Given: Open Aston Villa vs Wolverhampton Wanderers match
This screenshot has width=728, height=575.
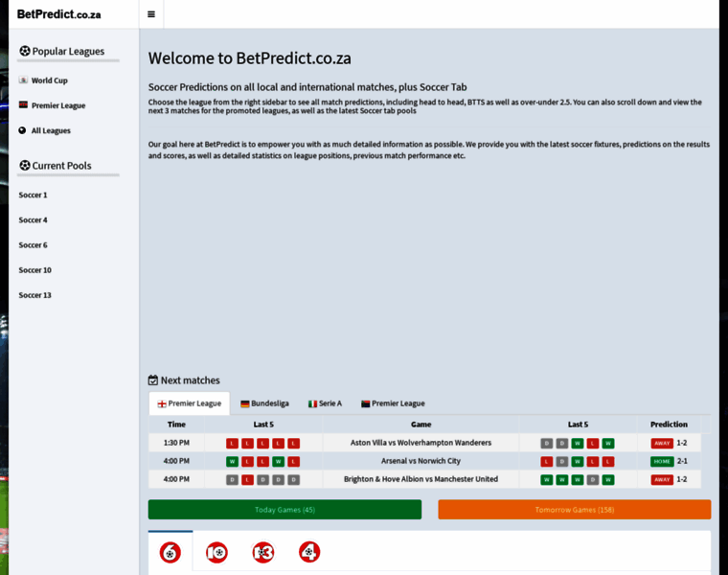Looking at the screenshot, I should (421, 443).
